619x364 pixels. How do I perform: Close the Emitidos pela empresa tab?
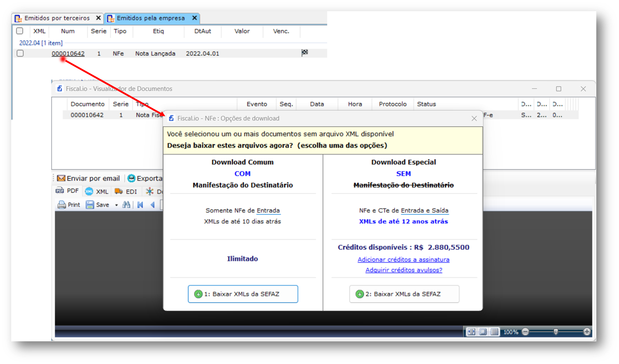coord(195,17)
